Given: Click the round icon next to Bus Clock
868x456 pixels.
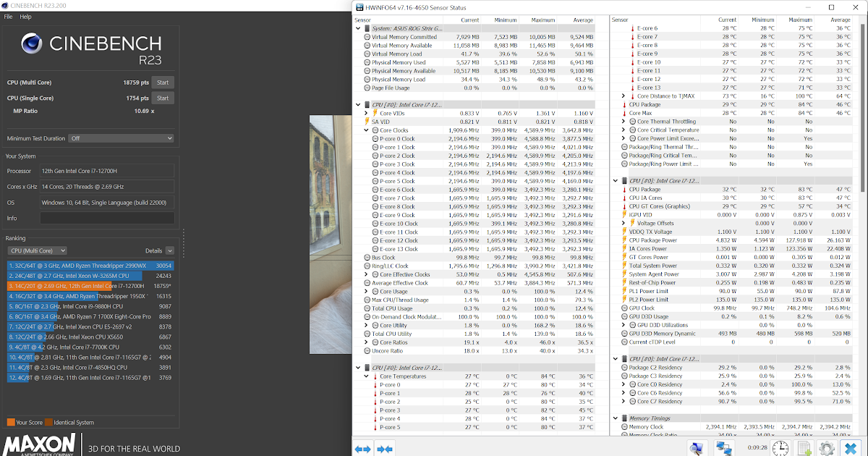Looking at the screenshot, I should (367, 257).
